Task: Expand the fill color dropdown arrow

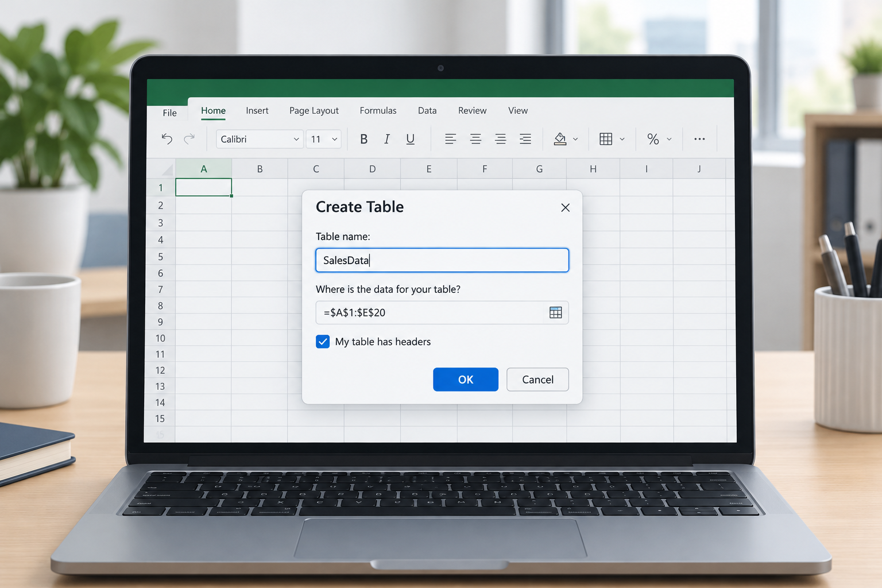Action: click(x=575, y=139)
